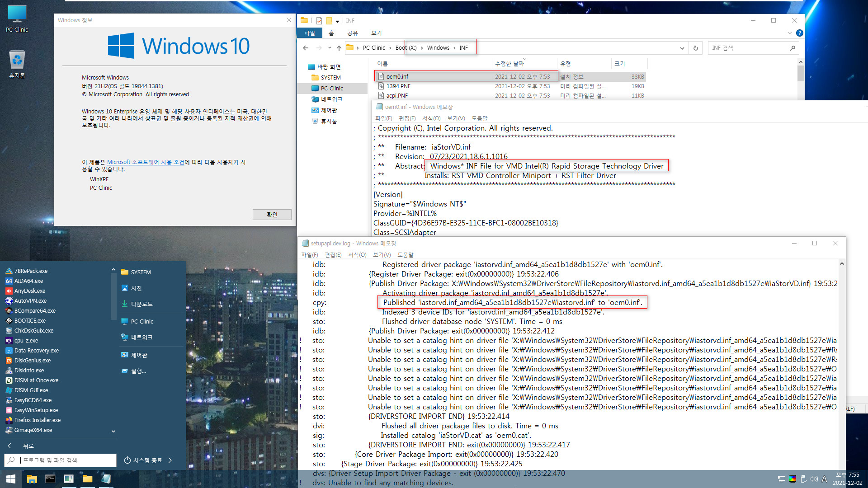Image resolution: width=868 pixels, height=488 pixels.
Task: Launch BOOTICE.exe from start menu
Action: coord(30,321)
